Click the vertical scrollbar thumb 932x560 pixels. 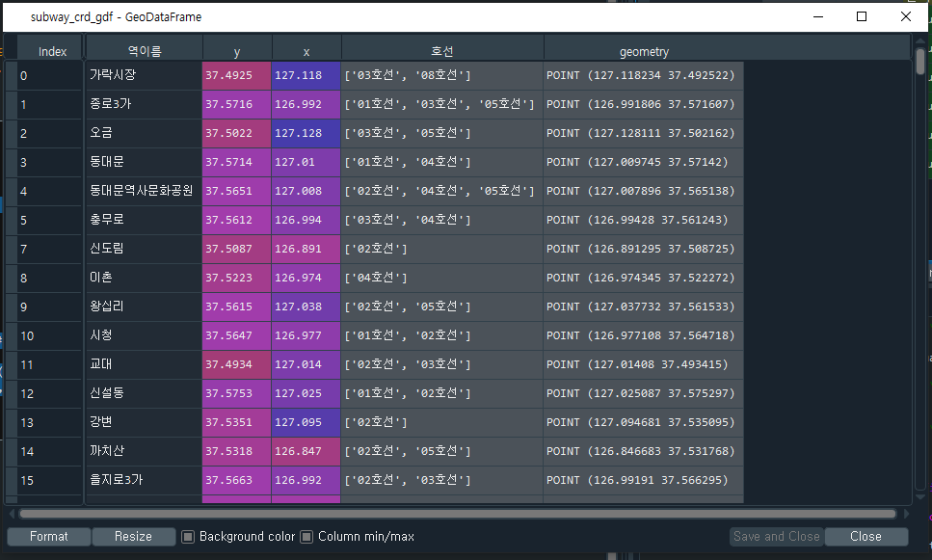[x=920, y=62]
